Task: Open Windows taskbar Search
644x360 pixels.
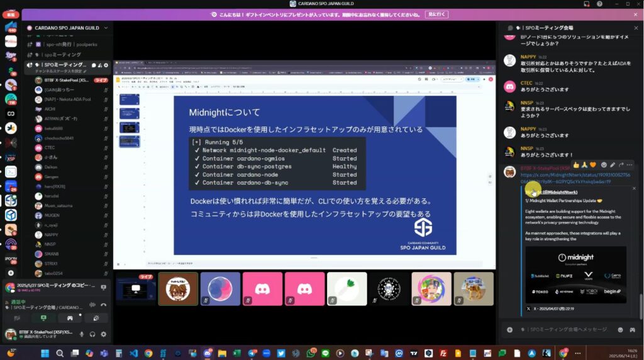Action: coord(60,354)
